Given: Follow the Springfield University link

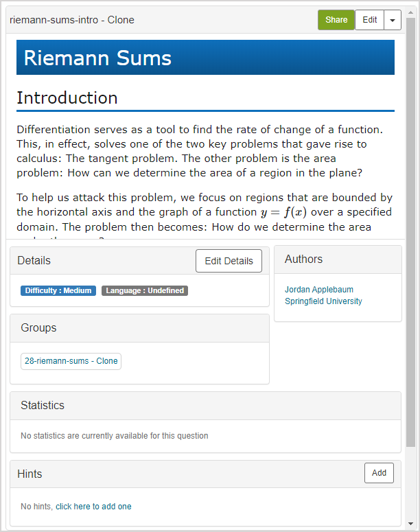Looking at the screenshot, I should click(323, 301).
